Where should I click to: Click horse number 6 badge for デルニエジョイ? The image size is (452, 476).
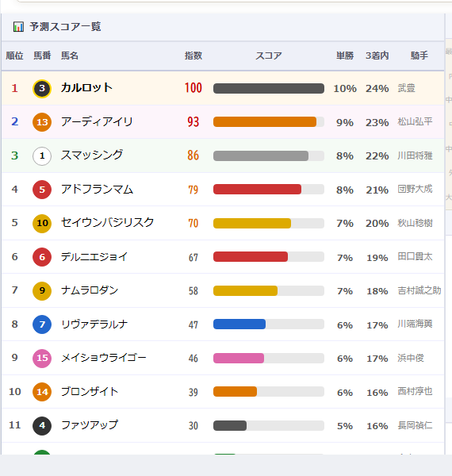tap(42, 257)
